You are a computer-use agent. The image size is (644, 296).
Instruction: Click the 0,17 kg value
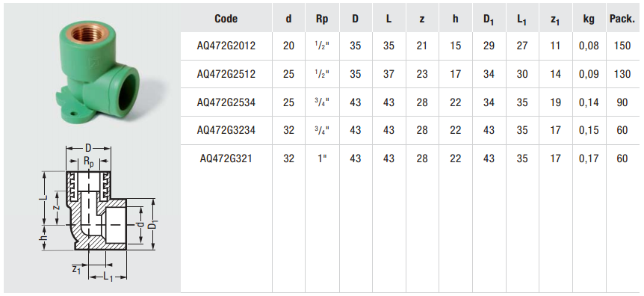point(589,158)
